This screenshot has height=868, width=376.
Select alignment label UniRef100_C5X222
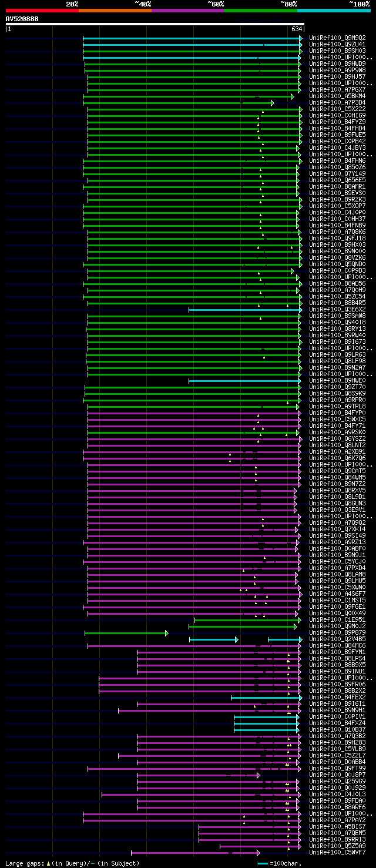click(337, 109)
